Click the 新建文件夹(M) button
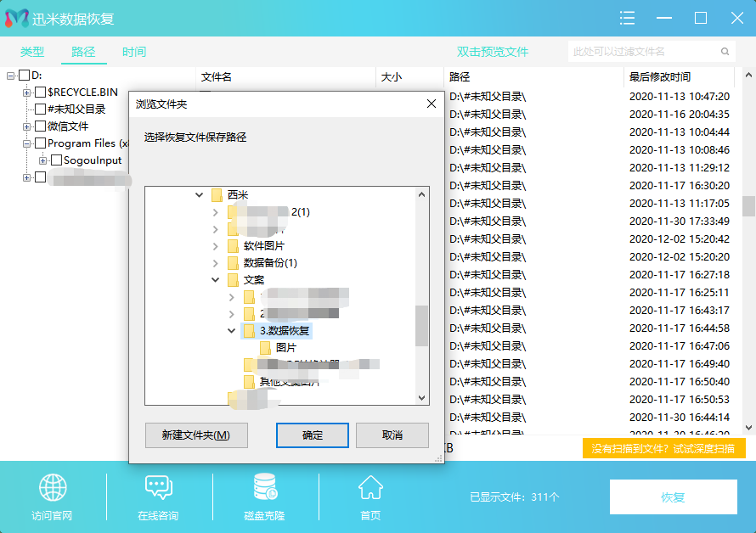Viewport: 756px width, 533px height. (x=196, y=435)
